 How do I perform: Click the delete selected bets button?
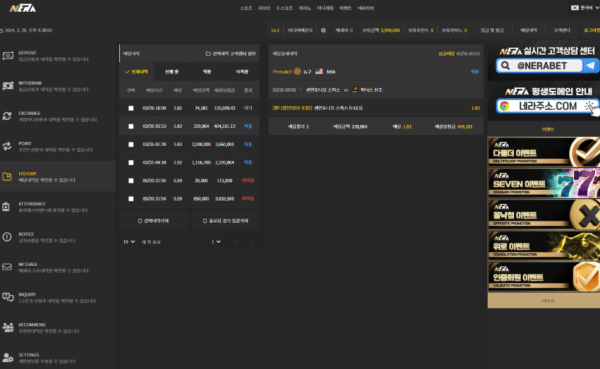(153, 221)
